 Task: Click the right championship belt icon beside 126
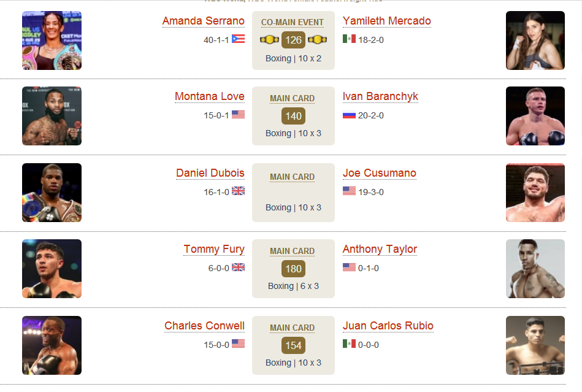pyautogui.click(x=317, y=39)
